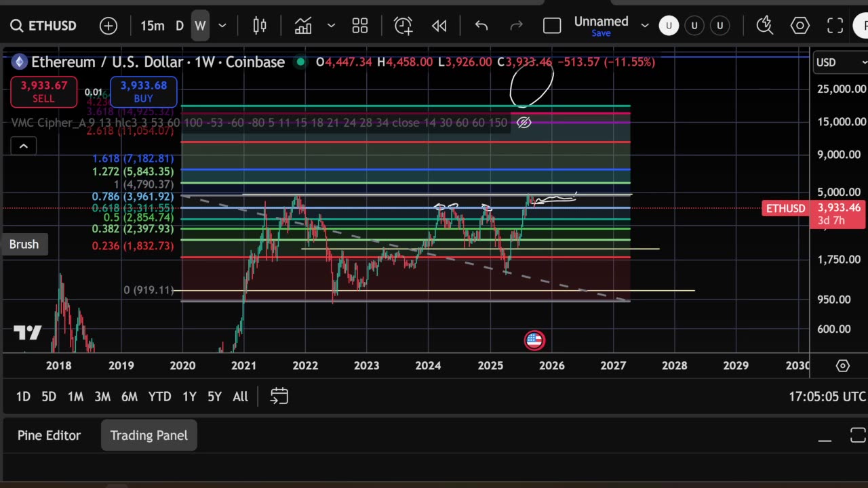Click the US flag economic event marker
Image resolution: width=868 pixels, height=488 pixels.
coord(534,340)
